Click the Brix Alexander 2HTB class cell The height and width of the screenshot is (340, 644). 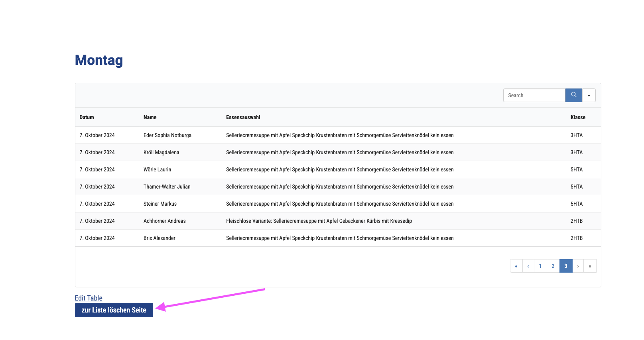click(x=576, y=238)
